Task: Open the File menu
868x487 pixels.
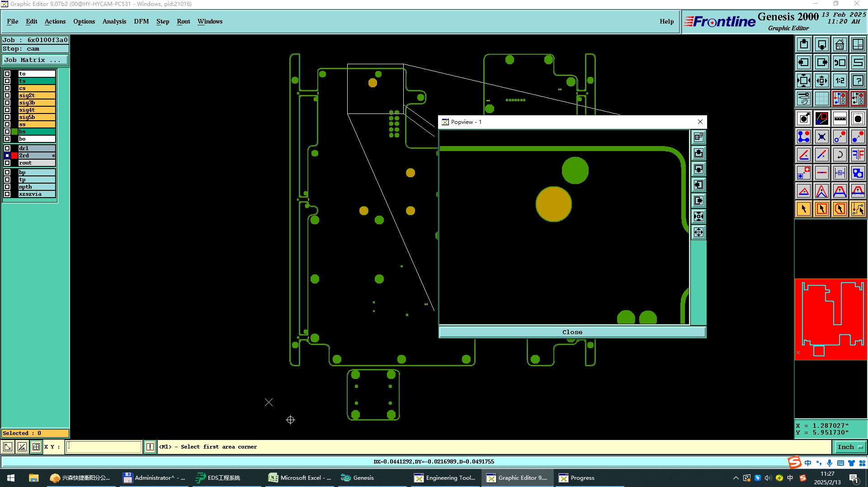Action: click(x=13, y=21)
